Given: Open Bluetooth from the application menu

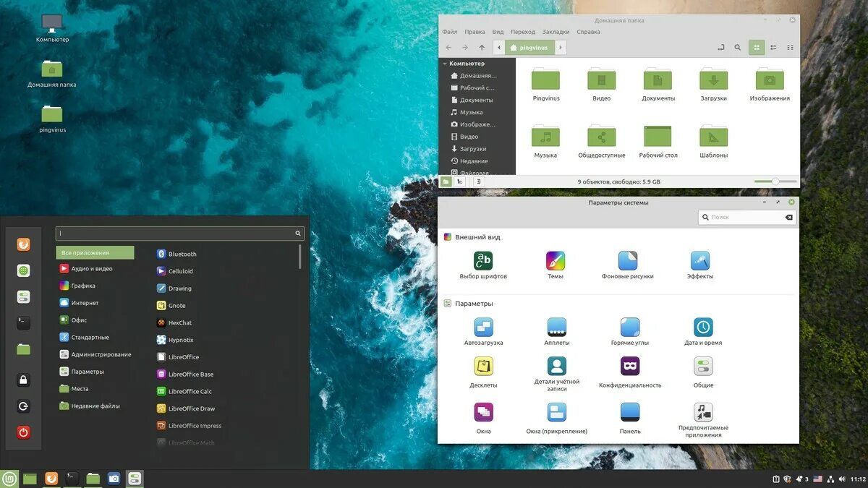Looking at the screenshot, I should (x=177, y=254).
